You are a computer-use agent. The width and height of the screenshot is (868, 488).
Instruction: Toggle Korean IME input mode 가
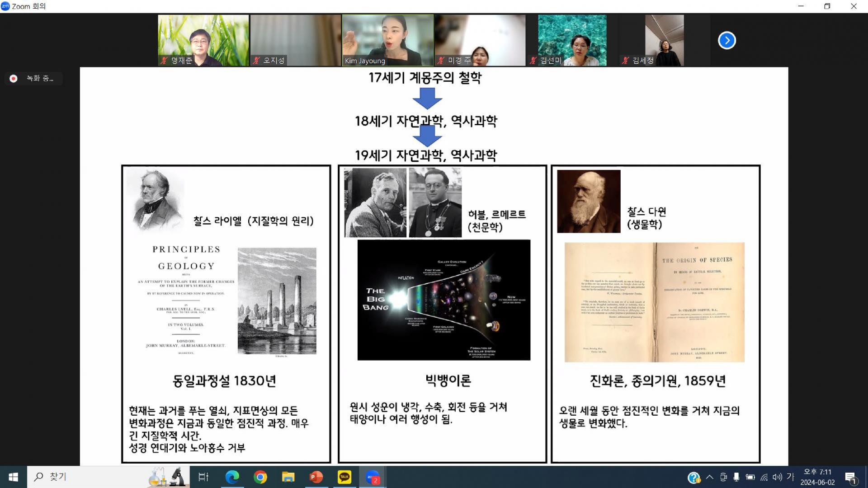click(x=790, y=477)
